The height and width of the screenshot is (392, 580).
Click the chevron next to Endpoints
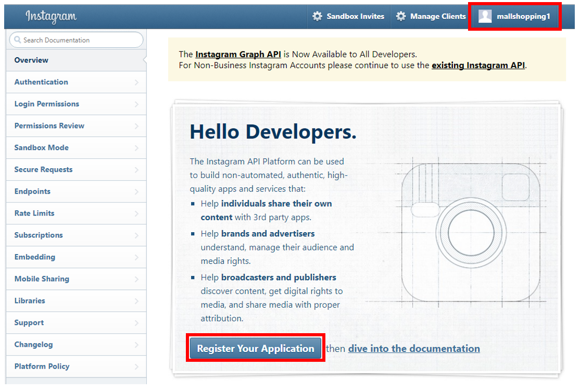coord(136,192)
